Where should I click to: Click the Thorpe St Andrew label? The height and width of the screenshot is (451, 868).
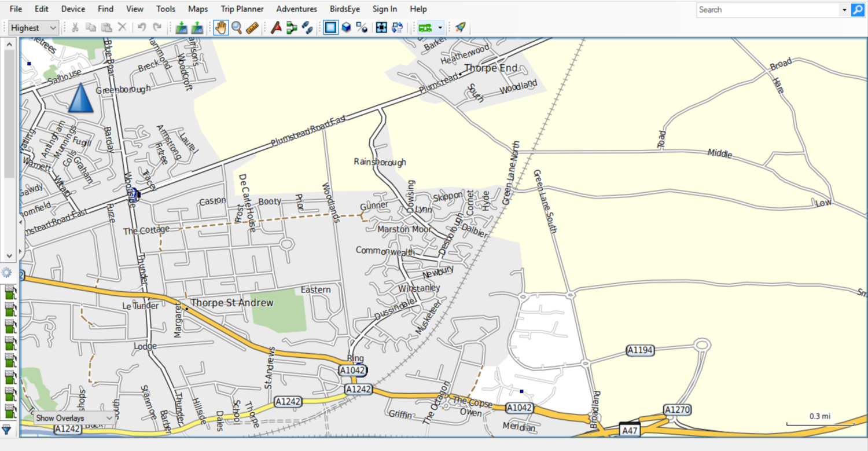[x=232, y=303]
